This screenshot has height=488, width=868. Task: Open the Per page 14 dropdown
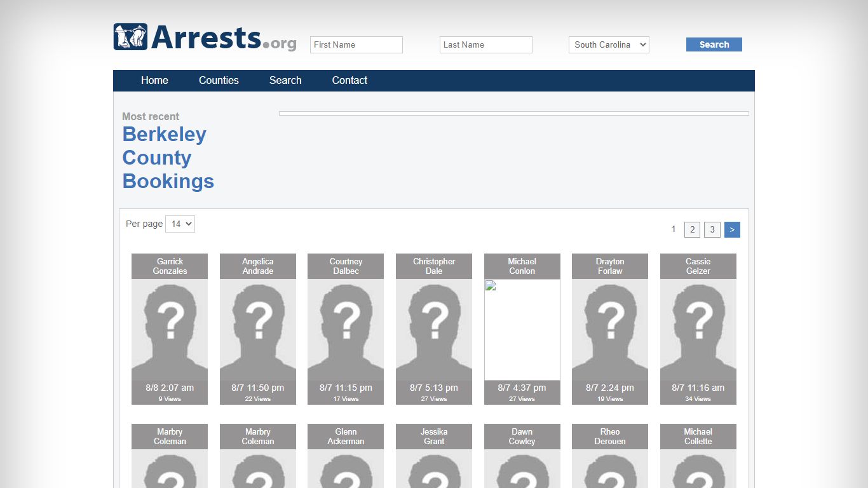180,224
